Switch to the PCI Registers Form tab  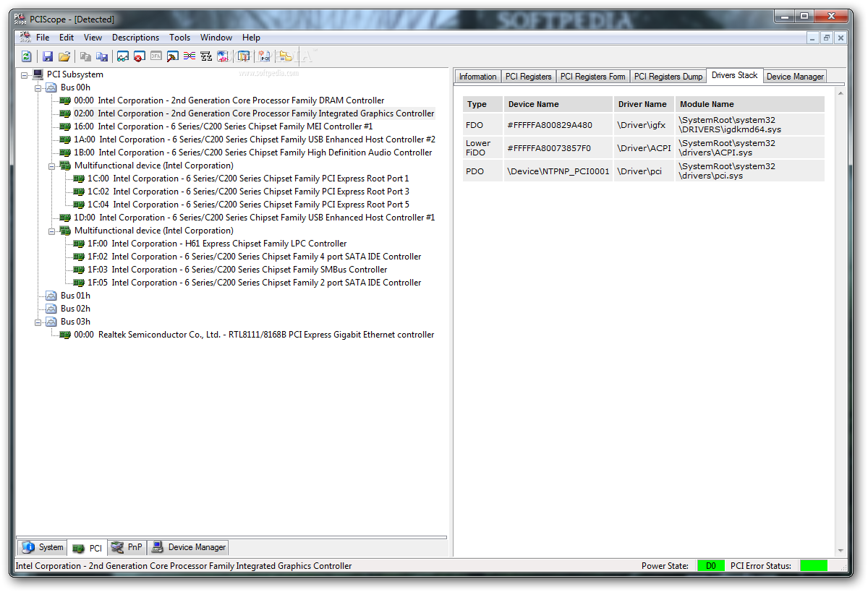(x=592, y=77)
